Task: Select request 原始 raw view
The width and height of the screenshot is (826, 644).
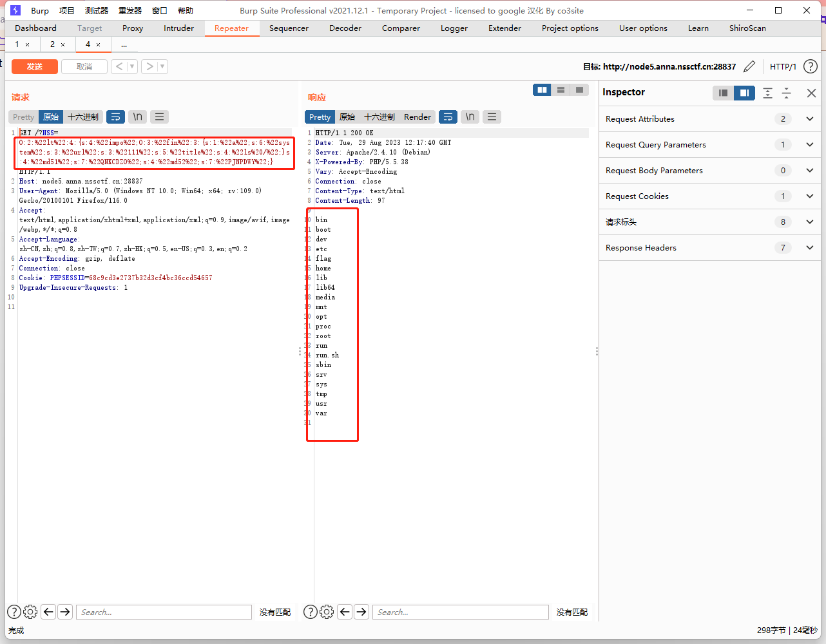Action: [x=51, y=117]
